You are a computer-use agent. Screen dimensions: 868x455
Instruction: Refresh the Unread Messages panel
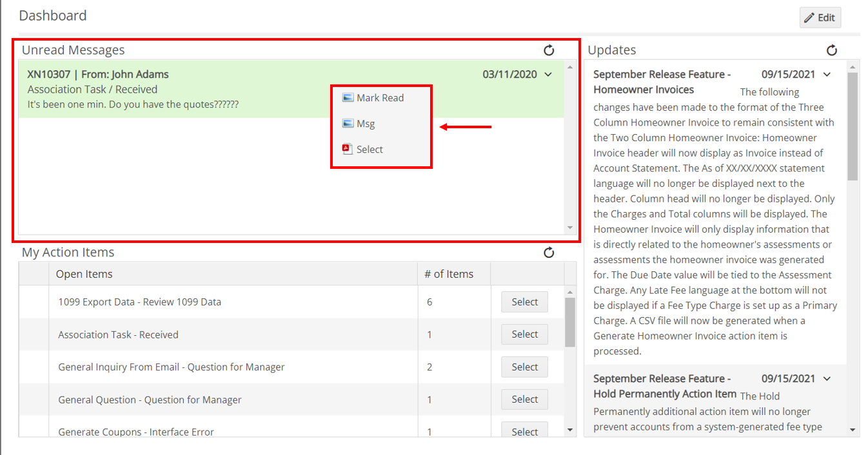(x=549, y=50)
